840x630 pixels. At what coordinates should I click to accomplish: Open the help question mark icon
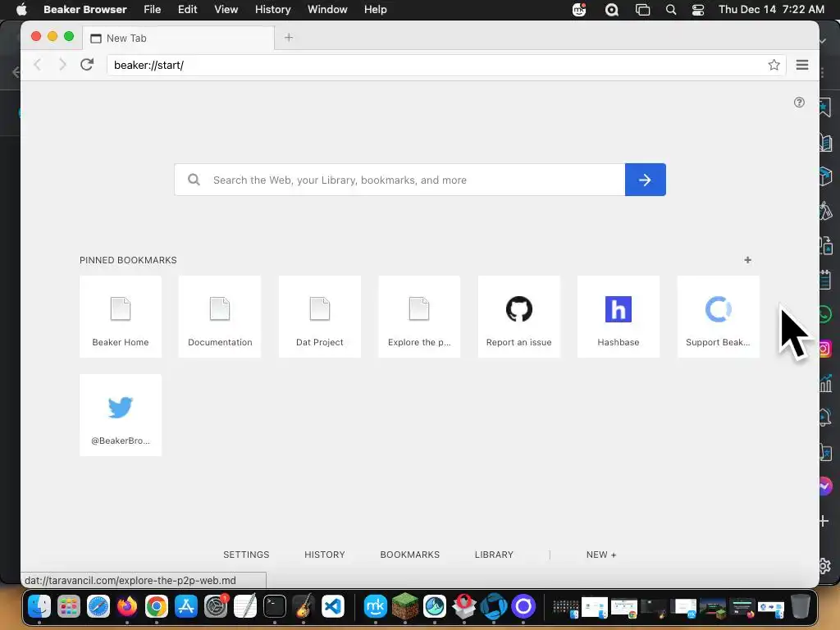[799, 103]
